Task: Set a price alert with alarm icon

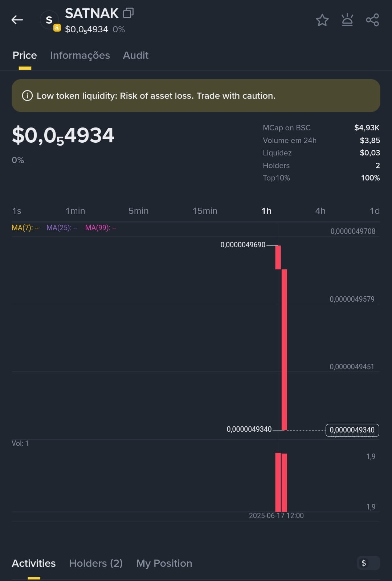Action: coord(347,20)
